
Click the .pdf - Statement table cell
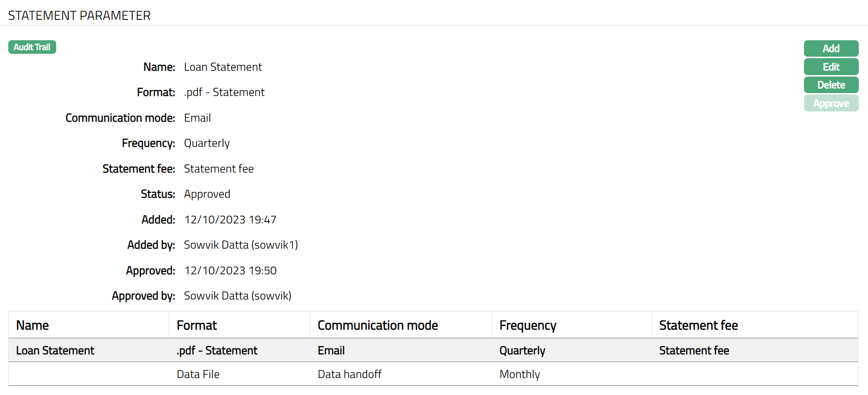(217, 350)
